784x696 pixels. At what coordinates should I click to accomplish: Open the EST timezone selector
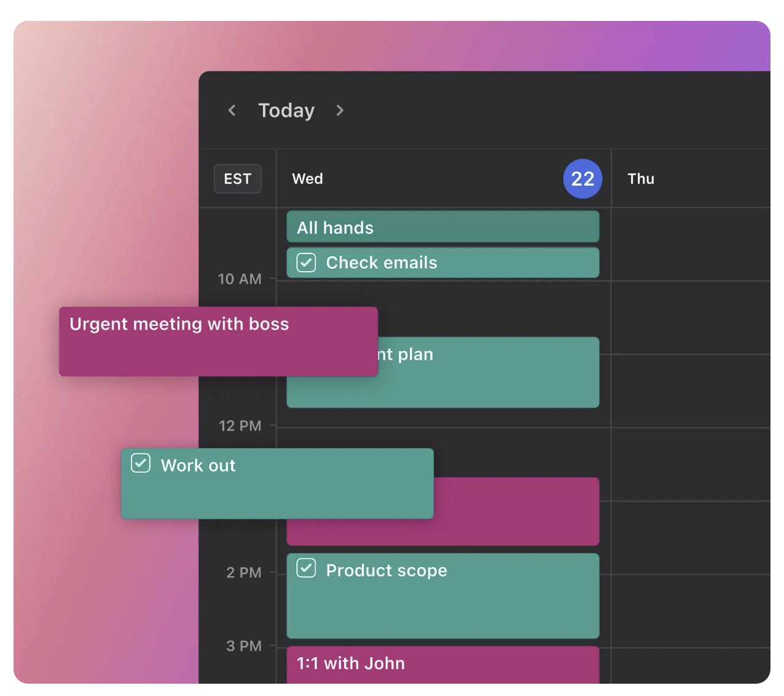[237, 179]
